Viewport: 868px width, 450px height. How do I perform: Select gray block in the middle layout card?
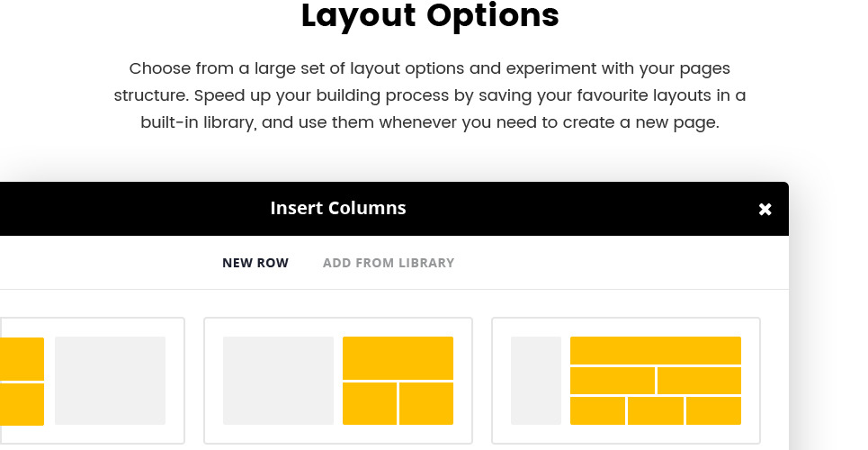[x=278, y=380]
